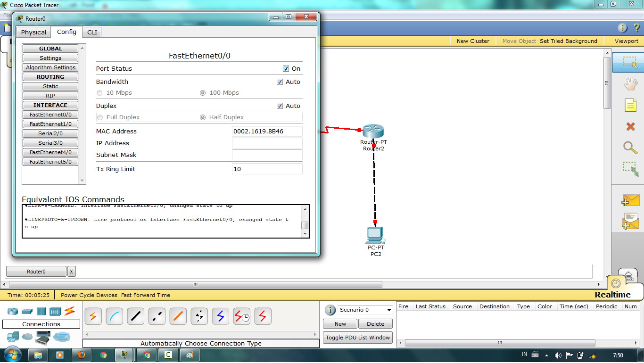Screen dimensions: 644x363
Task: Click the PC2 computer on the workspace
Action: pyautogui.click(x=375, y=235)
